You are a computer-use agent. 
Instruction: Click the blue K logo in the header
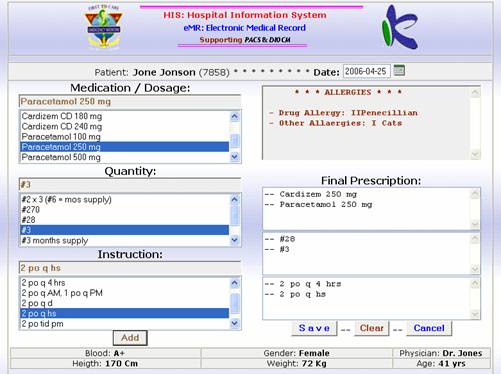click(x=400, y=27)
